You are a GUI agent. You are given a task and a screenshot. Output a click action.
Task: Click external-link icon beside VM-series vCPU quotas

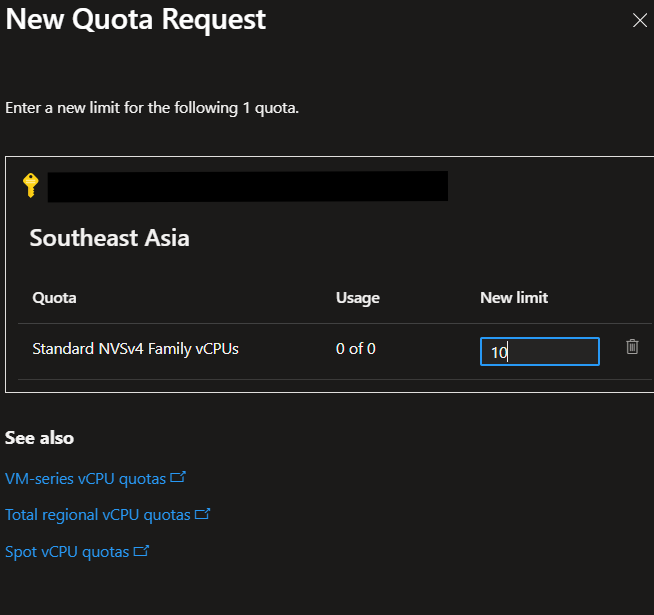coord(179,478)
